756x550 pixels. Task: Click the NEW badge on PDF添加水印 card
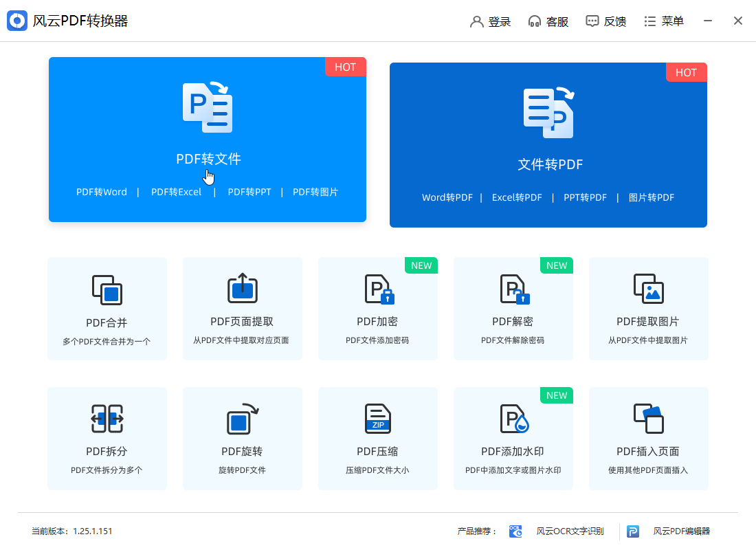557,395
